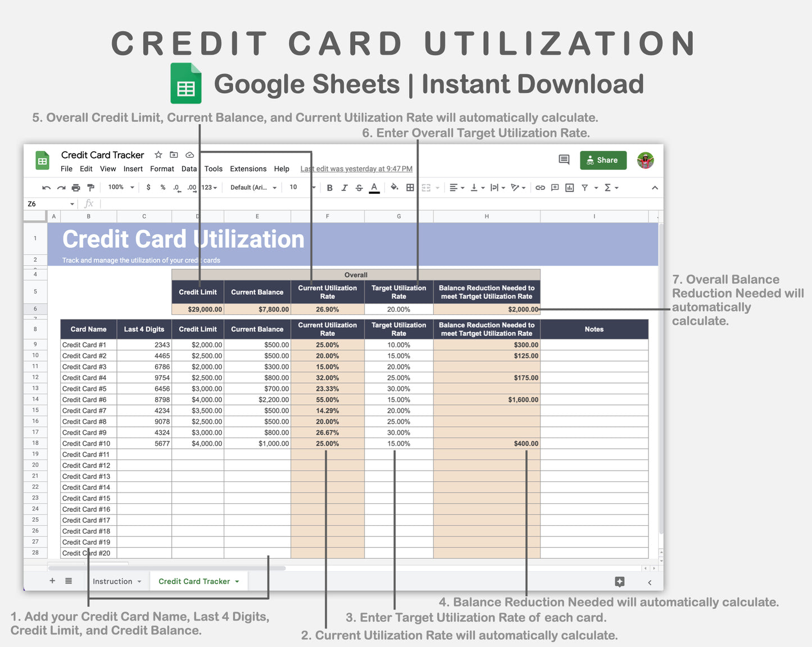Viewport: 812px width, 647px height.
Task: Click the Insert chart icon
Action: click(569, 188)
